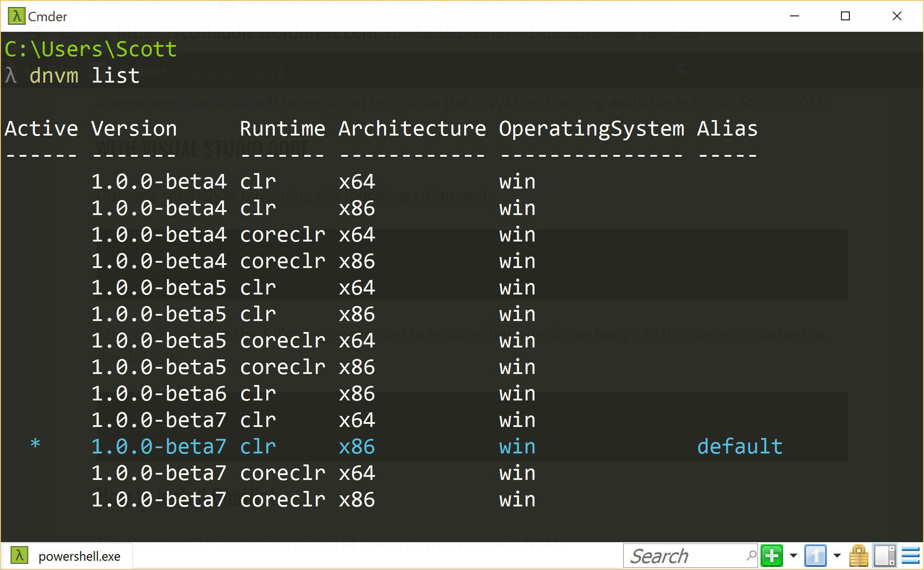Click the lambda icon on the powershell tab

tap(19, 556)
